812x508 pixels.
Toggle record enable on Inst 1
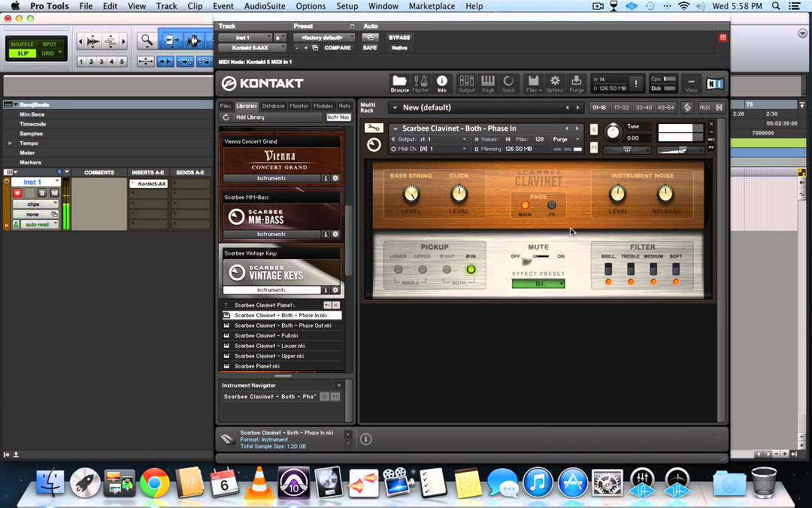17,193
